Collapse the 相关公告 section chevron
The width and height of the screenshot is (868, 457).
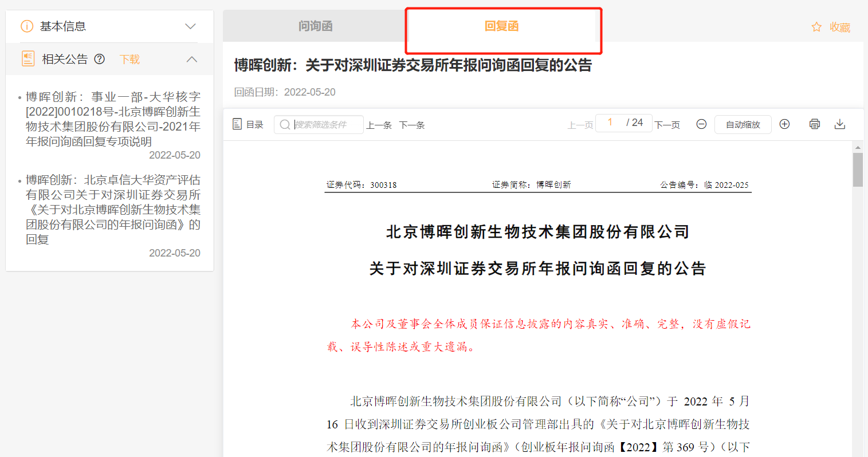192,59
